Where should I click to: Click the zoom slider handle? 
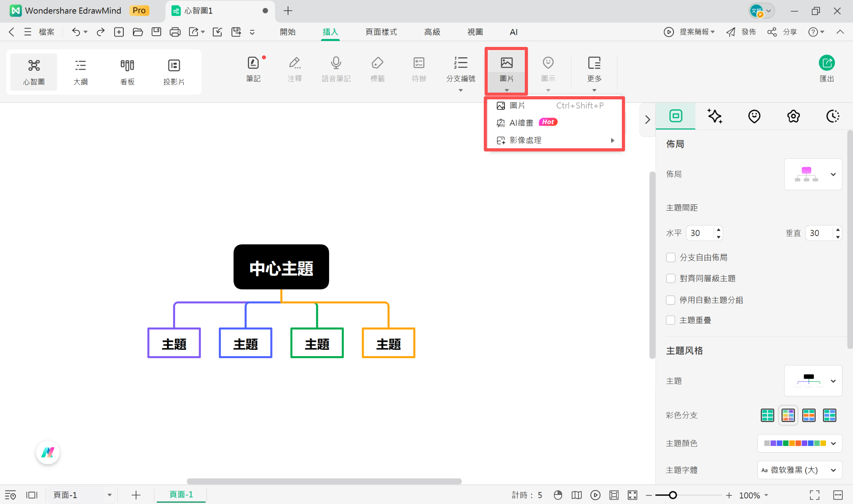[673, 495]
